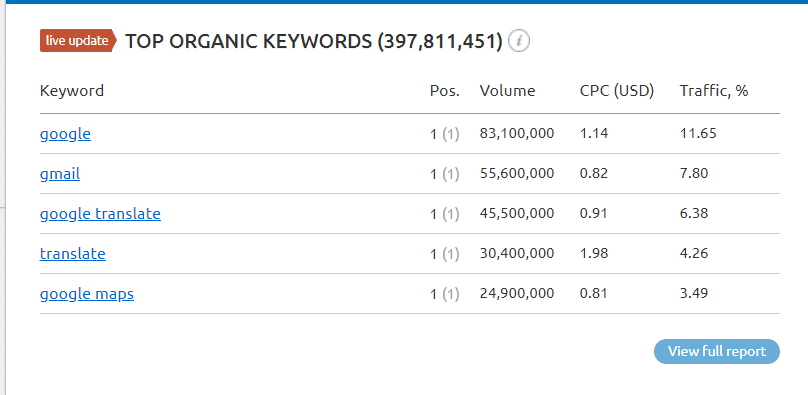Click the Keyword column header
Screen dimensions: 808x395
(x=72, y=91)
